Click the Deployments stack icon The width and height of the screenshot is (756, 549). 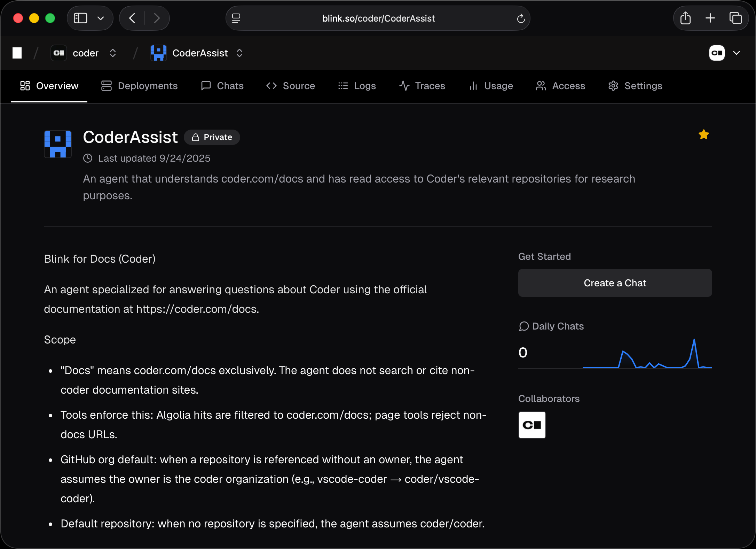[x=106, y=86]
